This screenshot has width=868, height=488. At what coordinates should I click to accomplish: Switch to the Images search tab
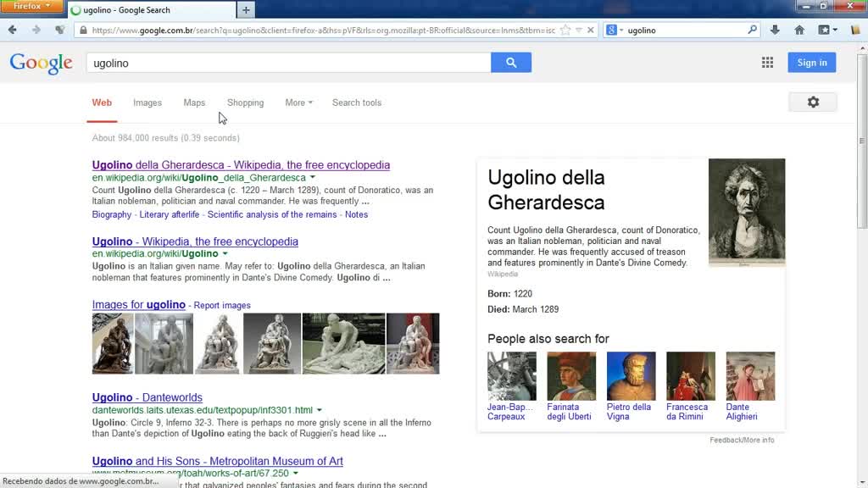click(x=147, y=103)
